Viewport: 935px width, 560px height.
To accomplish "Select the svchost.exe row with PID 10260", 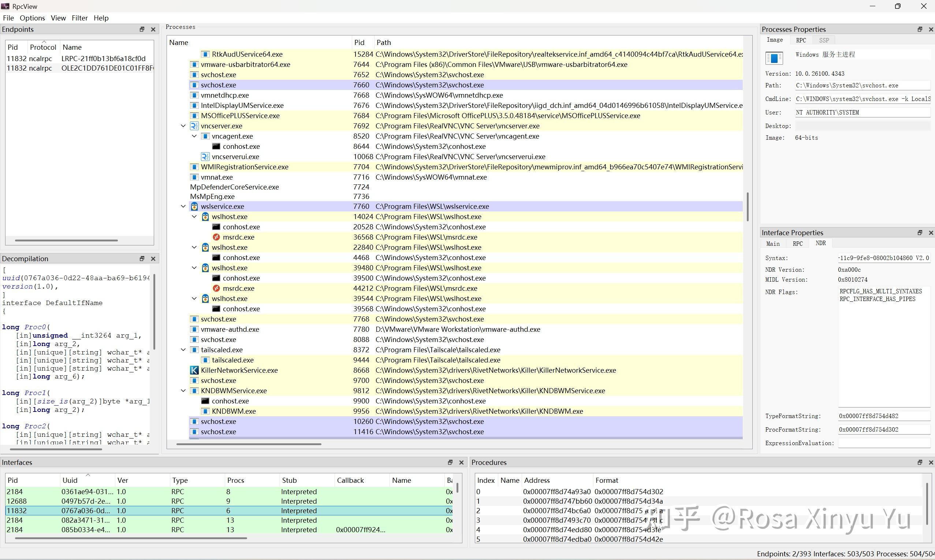I will click(264, 421).
